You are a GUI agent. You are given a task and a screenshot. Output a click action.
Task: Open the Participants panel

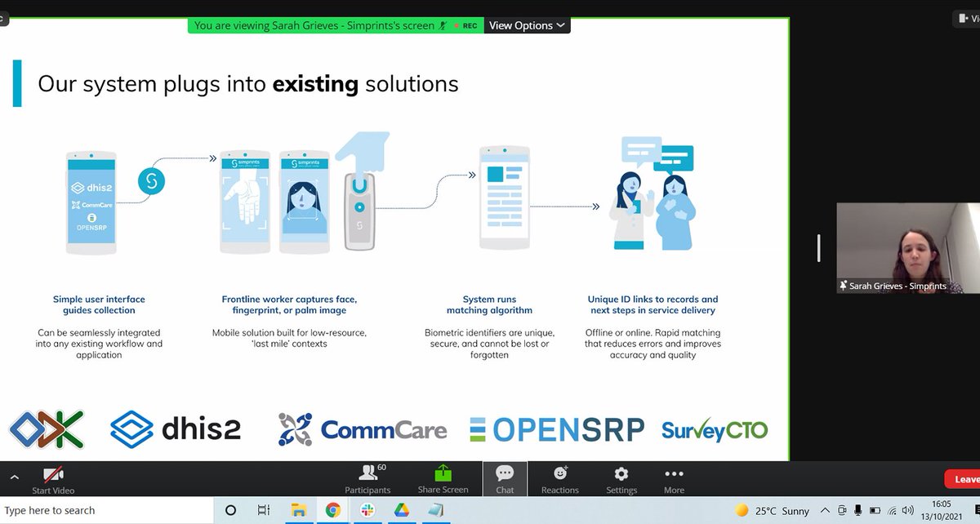coord(367,480)
